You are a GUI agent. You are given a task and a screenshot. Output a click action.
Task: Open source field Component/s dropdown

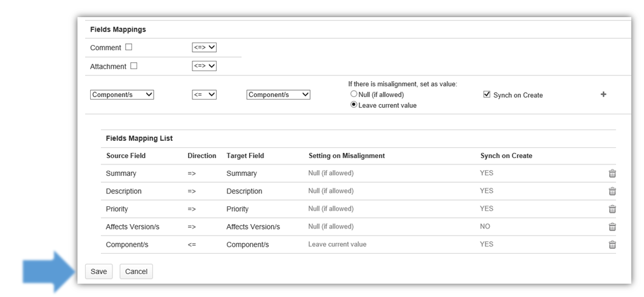click(x=122, y=95)
